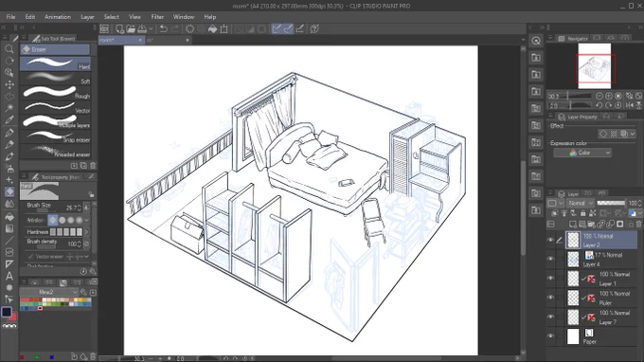Select Layer 4 in the layer list

[600, 260]
